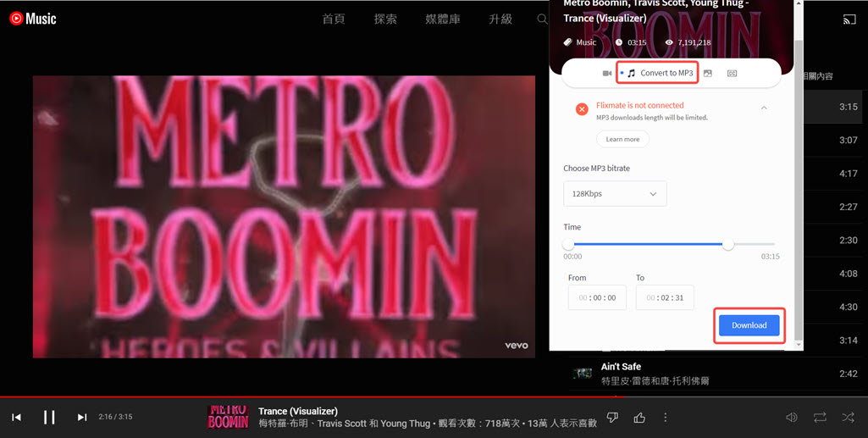This screenshot has height=438, width=868.
Task: Click the Music tag label in popup
Action: [586, 42]
